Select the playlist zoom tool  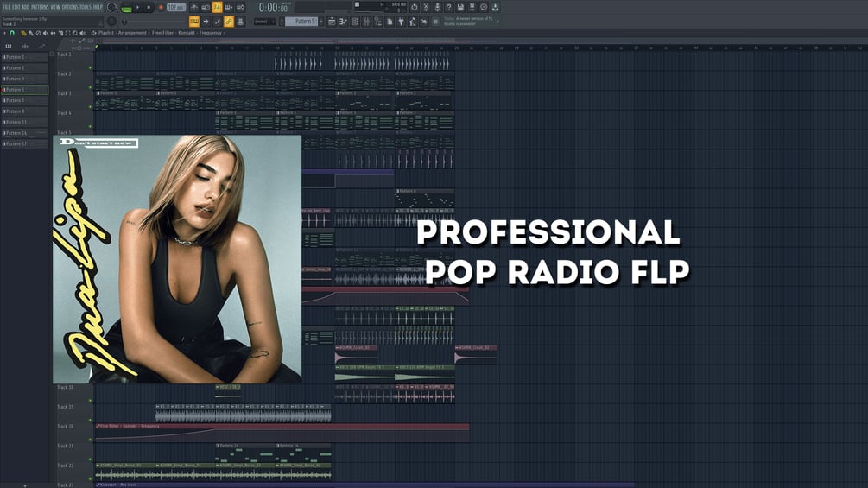(75, 33)
